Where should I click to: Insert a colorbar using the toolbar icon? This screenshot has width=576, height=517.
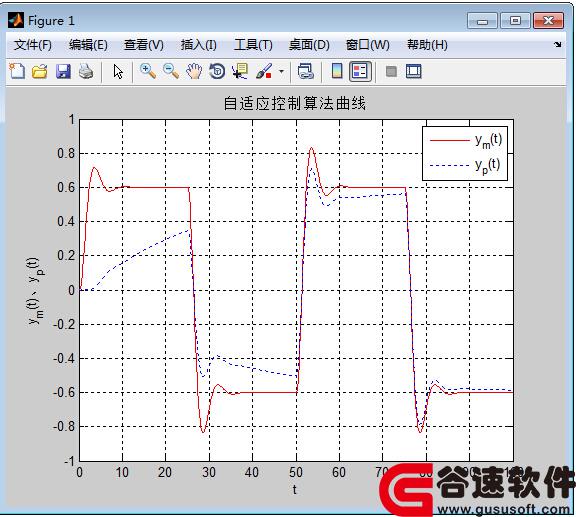tap(337, 71)
